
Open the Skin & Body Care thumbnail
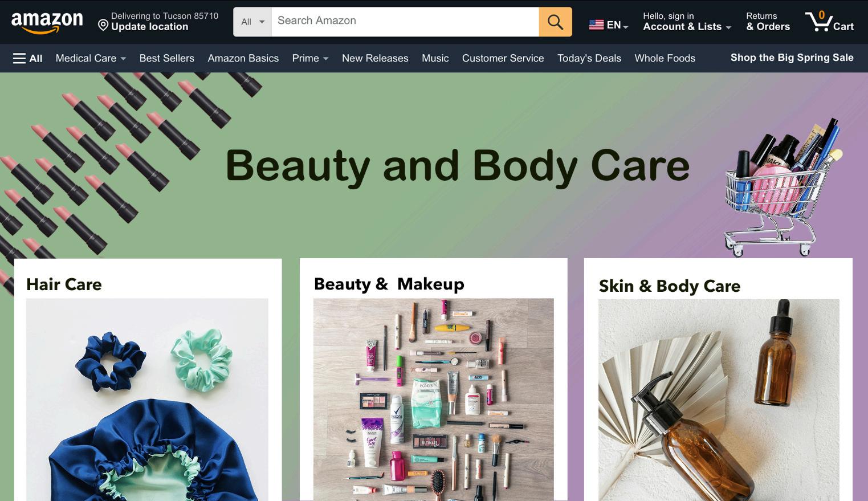(719, 400)
